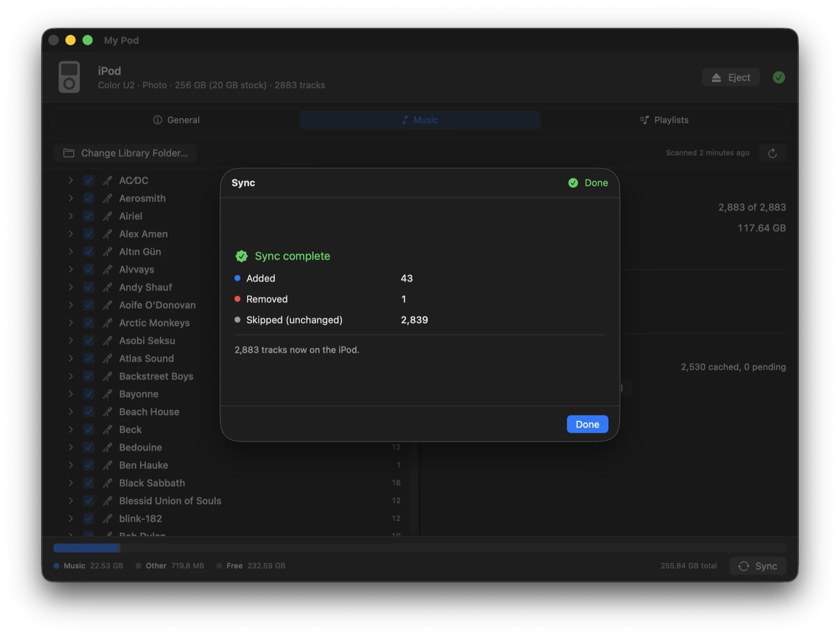Click the artist icon beside Backstreet Boys
Viewport: 840px width, 637px height.
108,376
